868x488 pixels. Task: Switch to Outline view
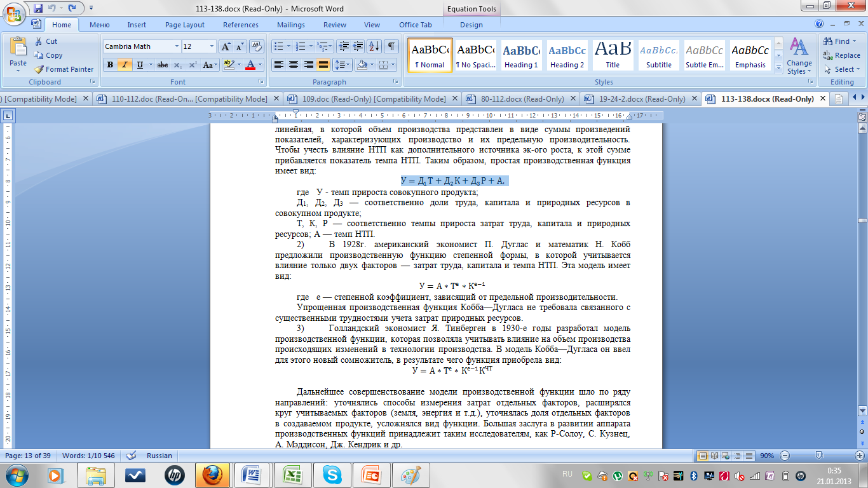click(x=736, y=456)
